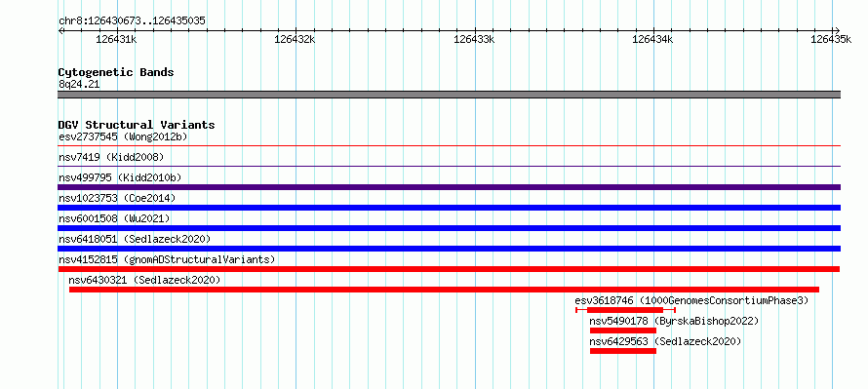The width and height of the screenshot is (868, 389).
Task: Click the nsv5490178 (ByrskaBishop2022) label
Action: [x=674, y=321]
